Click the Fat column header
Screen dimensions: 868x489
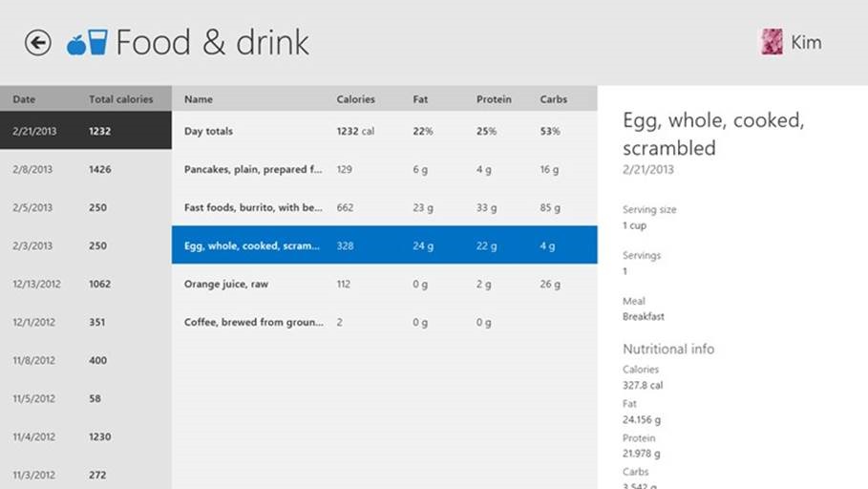(x=421, y=99)
